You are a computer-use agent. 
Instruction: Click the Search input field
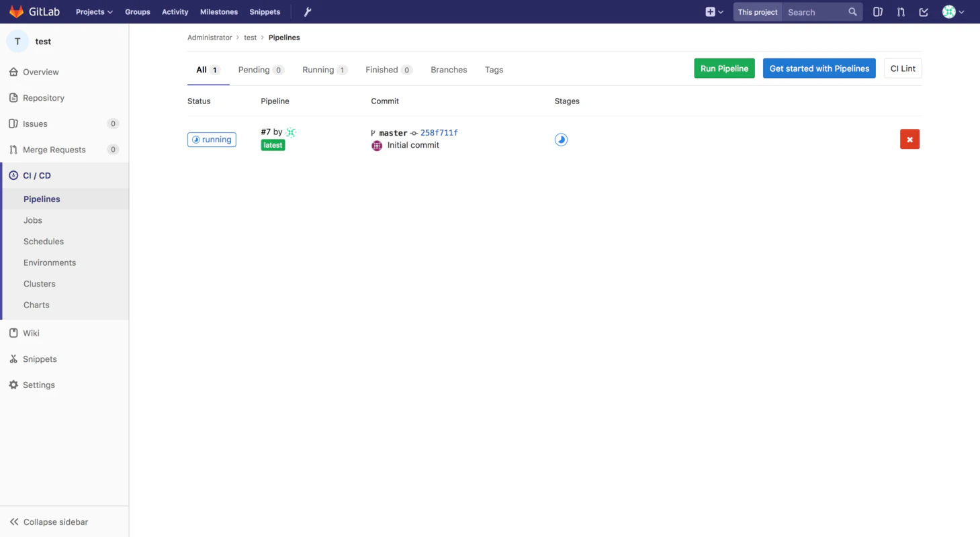click(x=813, y=12)
